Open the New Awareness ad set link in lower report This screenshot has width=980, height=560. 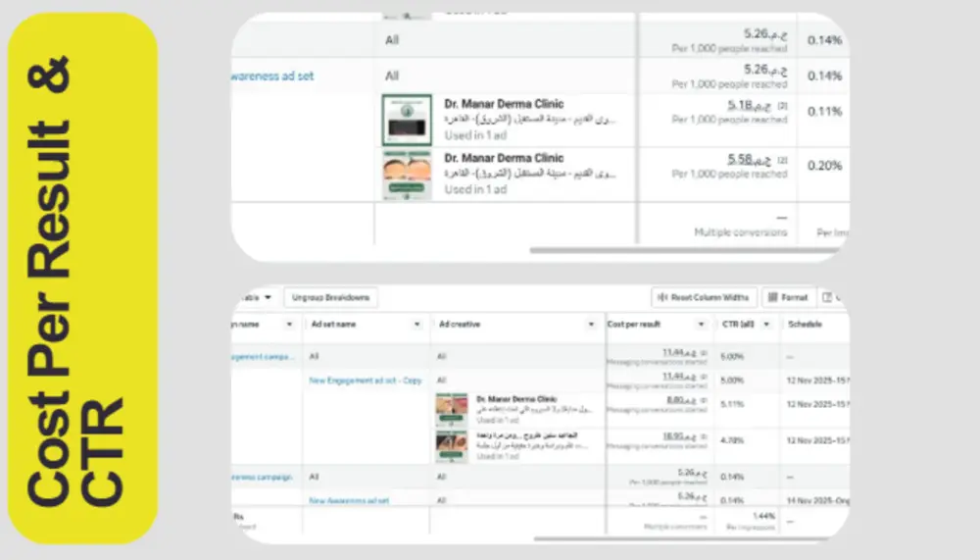[349, 500]
